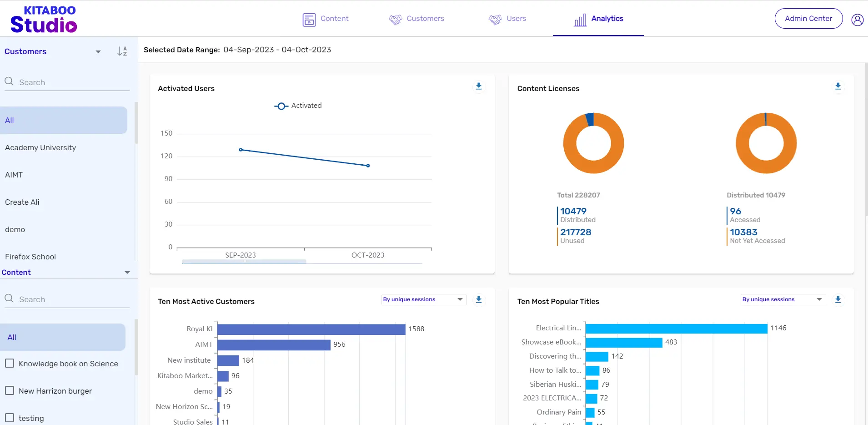Open Active Customers 'By unique sessions' dropdown
This screenshot has height=425, width=868.
point(424,299)
